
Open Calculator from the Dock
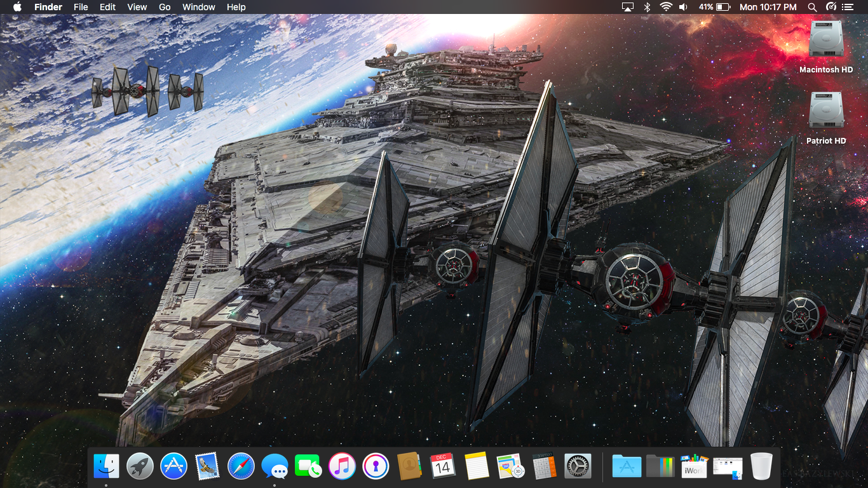coord(544,466)
